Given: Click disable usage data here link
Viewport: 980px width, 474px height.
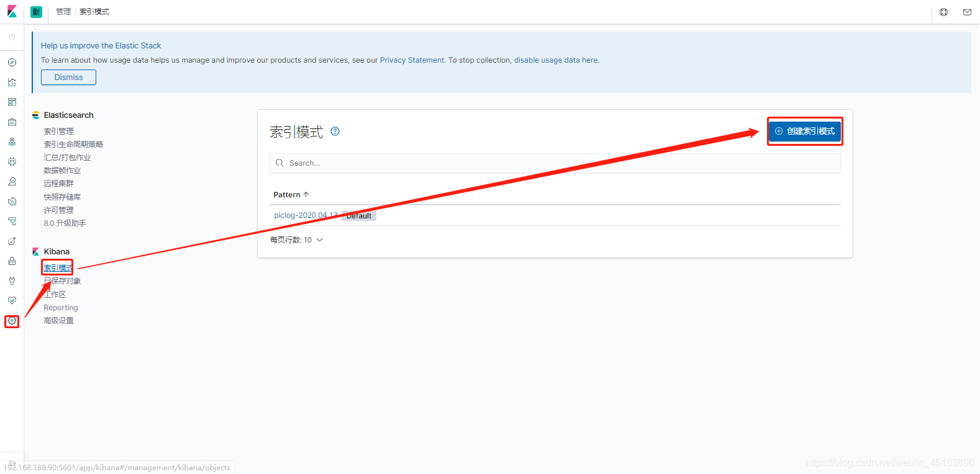Looking at the screenshot, I should pos(556,60).
